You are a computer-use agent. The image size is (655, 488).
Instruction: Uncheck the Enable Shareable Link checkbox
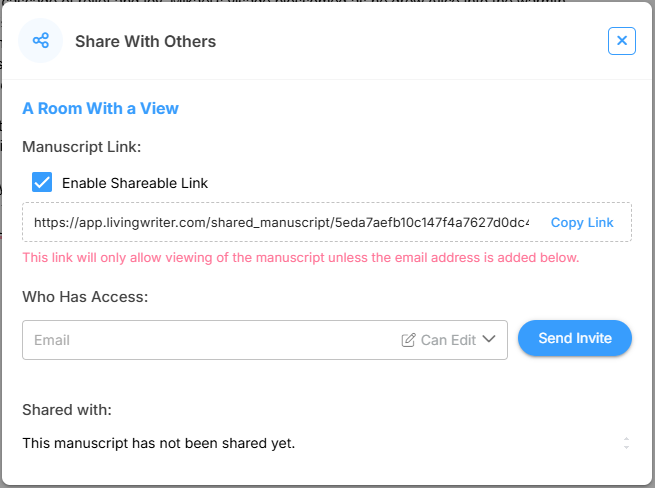tap(42, 183)
